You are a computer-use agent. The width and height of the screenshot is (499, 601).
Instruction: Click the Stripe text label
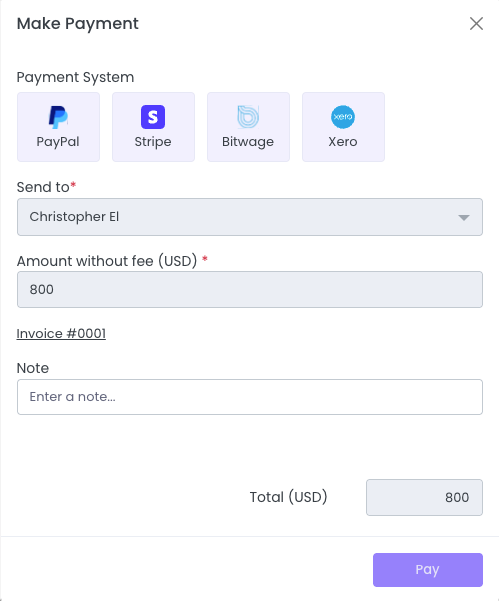153,142
